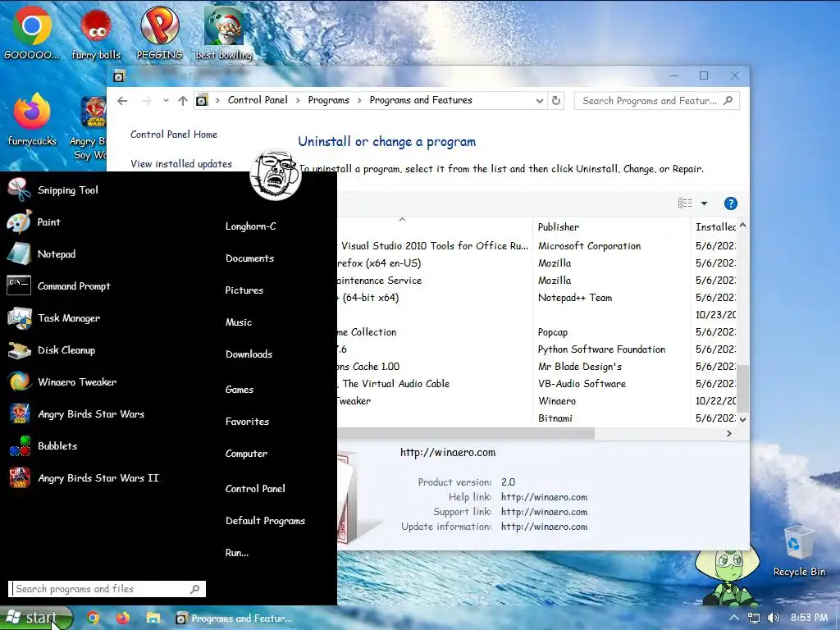840x630 pixels.
Task: Change the view with the view icon
Action: point(685,203)
